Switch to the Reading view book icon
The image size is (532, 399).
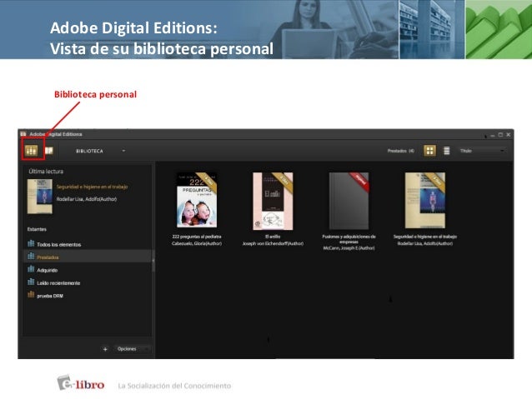[x=49, y=151]
